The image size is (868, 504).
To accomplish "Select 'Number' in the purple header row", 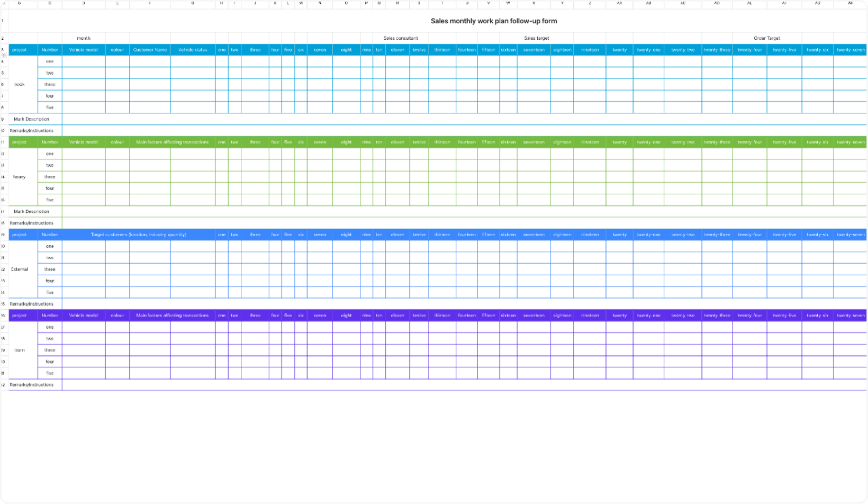I will [50, 316].
